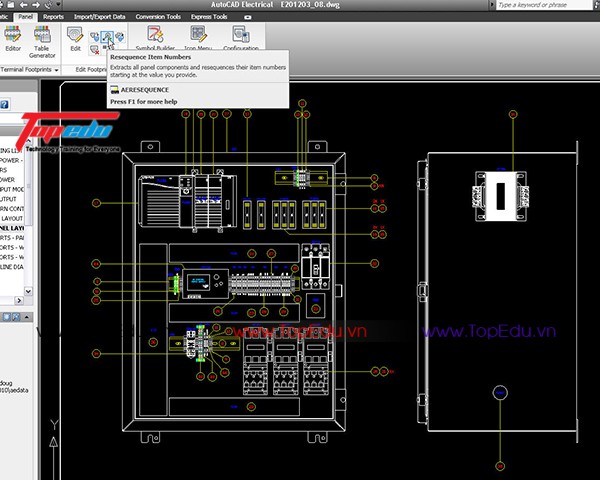Click the project list scroll down arrow
600x480 pixels.
[x=28, y=291]
